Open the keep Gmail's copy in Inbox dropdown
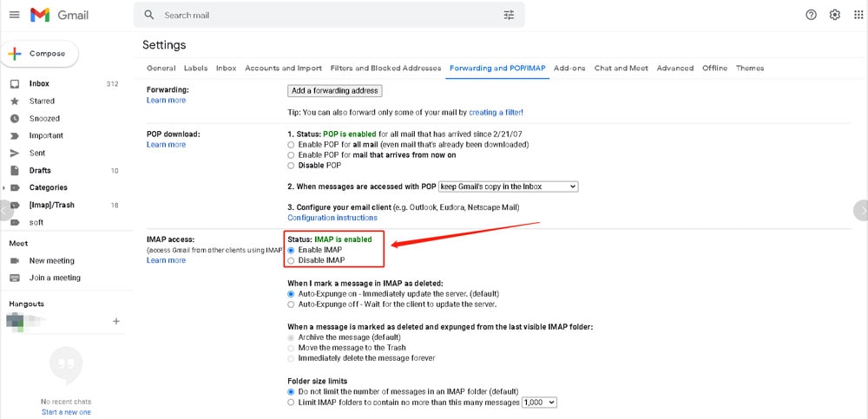The width and height of the screenshot is (868, 419). pyautogui.click(x=508, y=187)
